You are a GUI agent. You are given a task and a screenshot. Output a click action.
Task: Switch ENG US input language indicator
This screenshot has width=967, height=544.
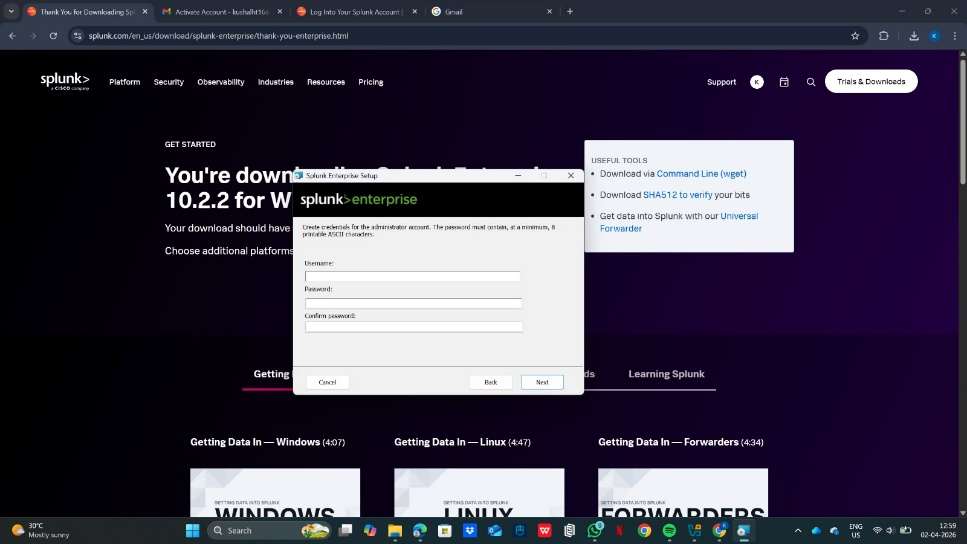coord(855,530)
